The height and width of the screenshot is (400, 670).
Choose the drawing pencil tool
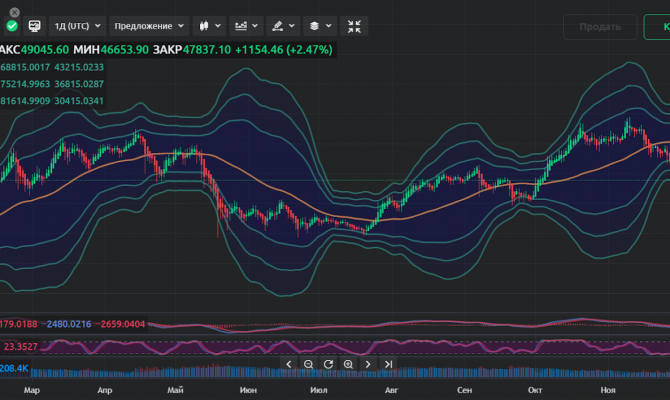click(282, 26)
